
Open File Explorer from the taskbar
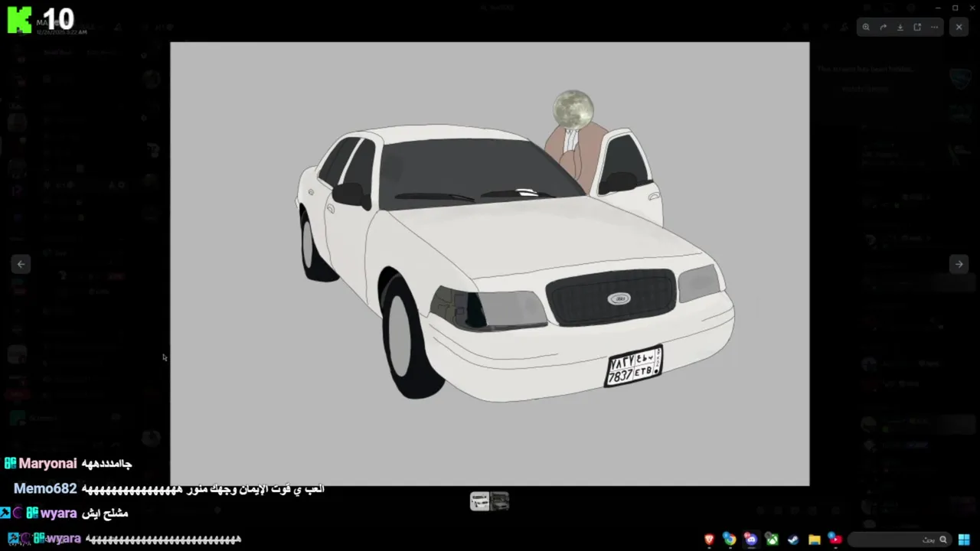click(814, 540)
